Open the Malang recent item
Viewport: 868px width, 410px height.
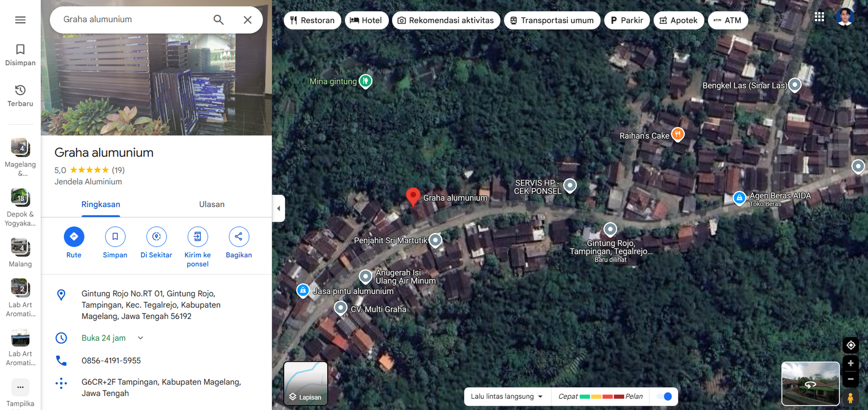coord(20,253)
